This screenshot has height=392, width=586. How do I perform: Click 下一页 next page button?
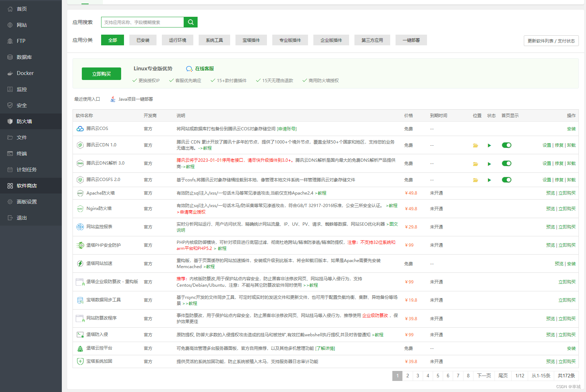click(484, 376)
